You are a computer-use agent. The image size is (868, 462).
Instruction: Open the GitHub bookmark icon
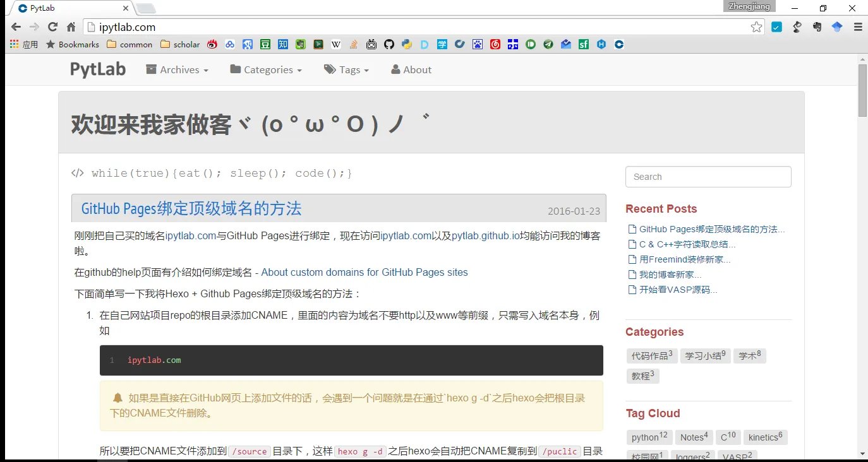click(390, 44)
